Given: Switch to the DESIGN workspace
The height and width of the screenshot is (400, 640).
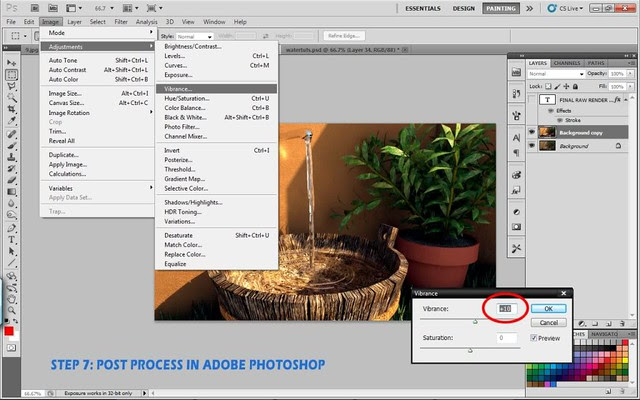Looking at the screenshot, I should point(464,8).
